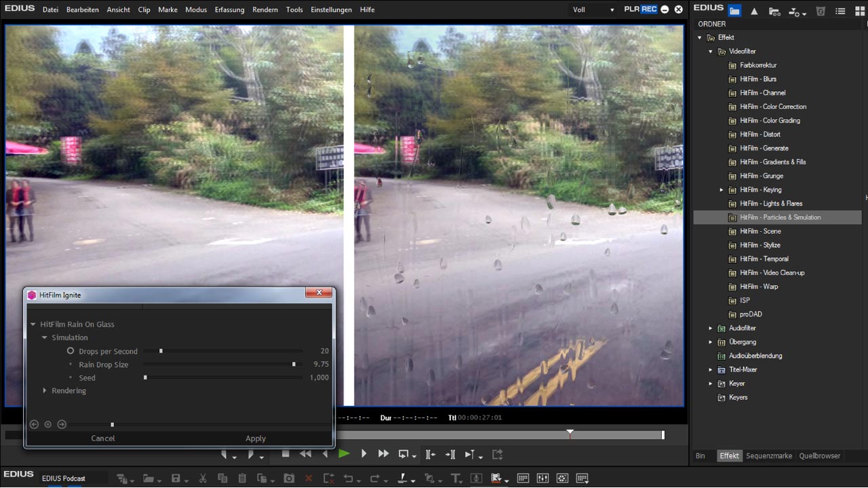This screenshot has height=488, width=868.
Task: Open the Voll display size dropdown
Action: [593, 10]
